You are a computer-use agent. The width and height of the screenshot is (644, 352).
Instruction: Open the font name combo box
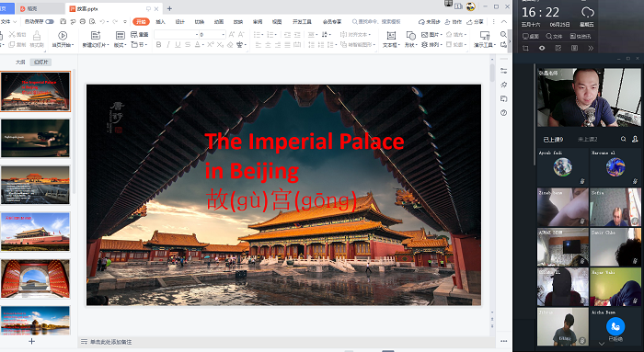pos(177,34)
